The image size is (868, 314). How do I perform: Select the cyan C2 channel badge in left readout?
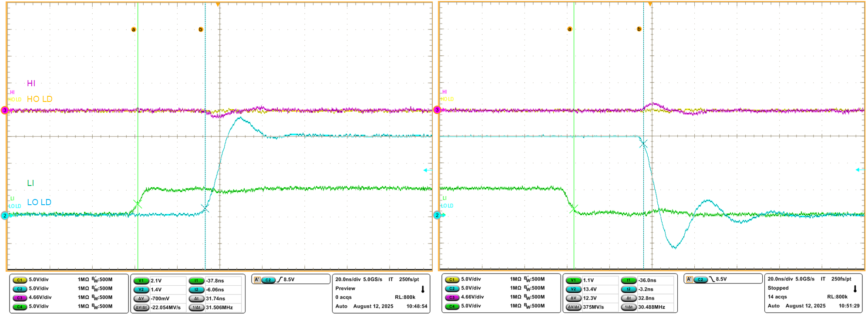(x=20, y=289)
